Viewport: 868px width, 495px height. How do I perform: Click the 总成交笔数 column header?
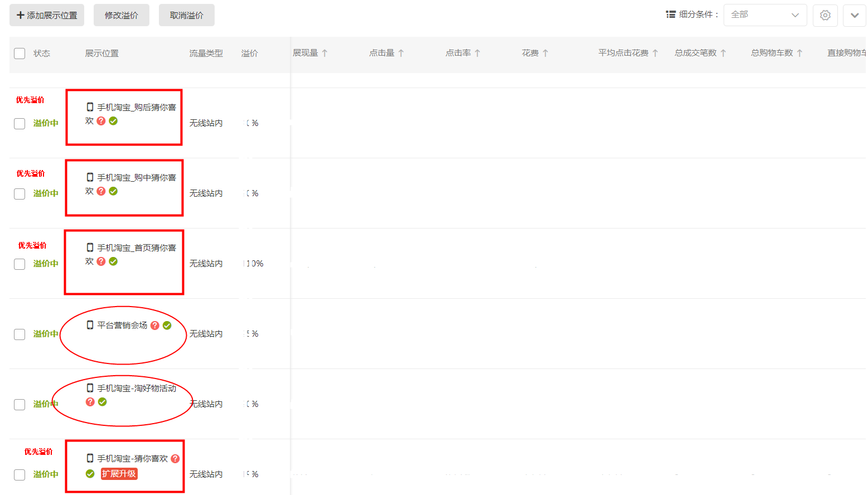pos(695,53)
